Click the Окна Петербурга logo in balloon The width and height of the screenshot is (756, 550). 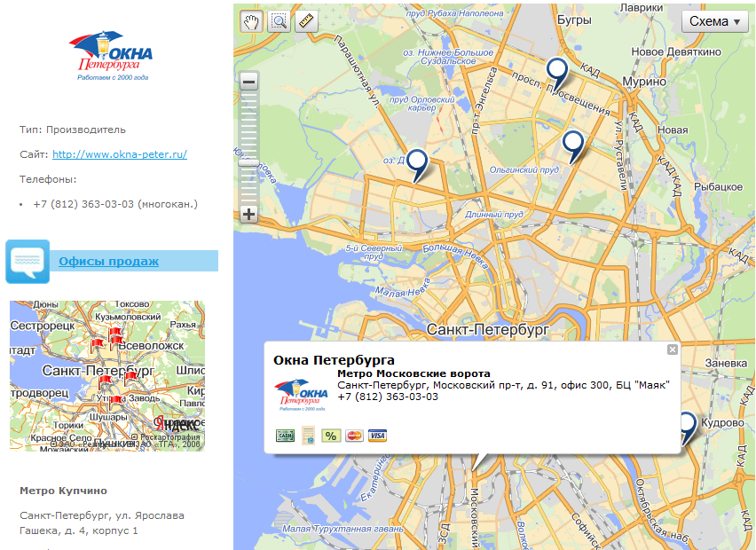pyautogui.click(x=302, y=395)
